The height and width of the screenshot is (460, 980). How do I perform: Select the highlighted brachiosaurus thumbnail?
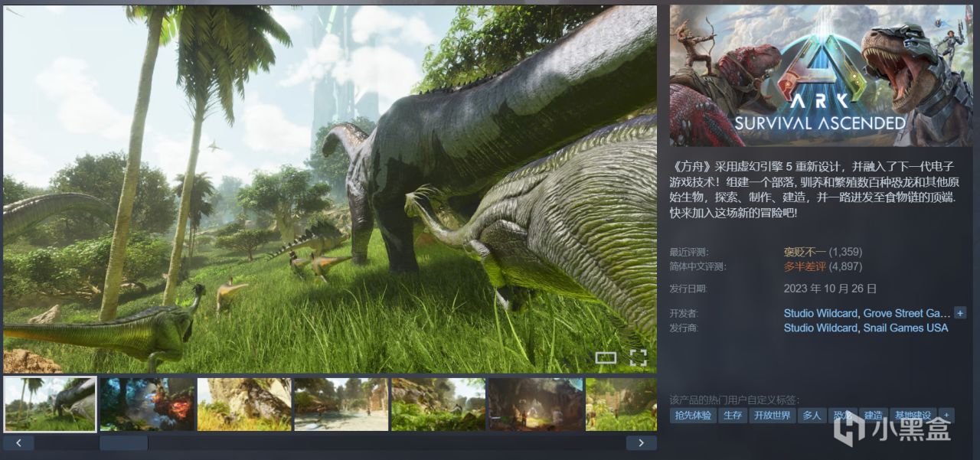50,404
